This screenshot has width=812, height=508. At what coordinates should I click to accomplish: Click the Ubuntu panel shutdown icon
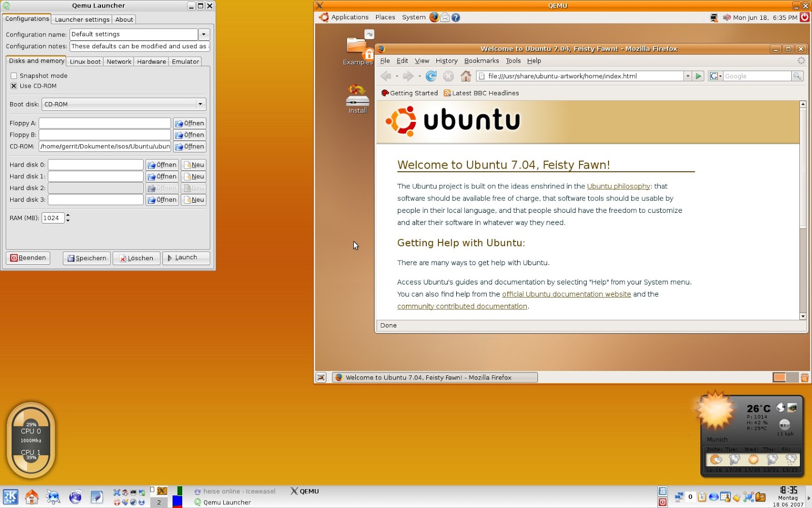(x=804, y=17)
